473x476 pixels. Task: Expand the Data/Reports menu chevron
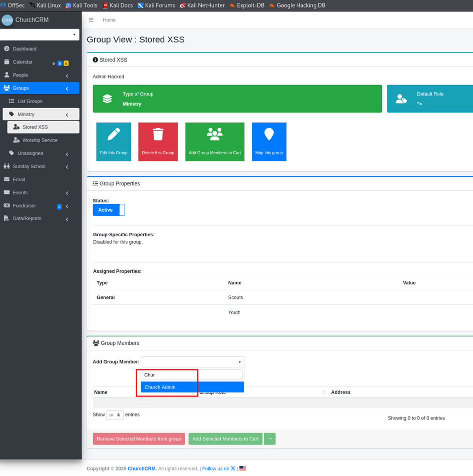coord(67,219)
